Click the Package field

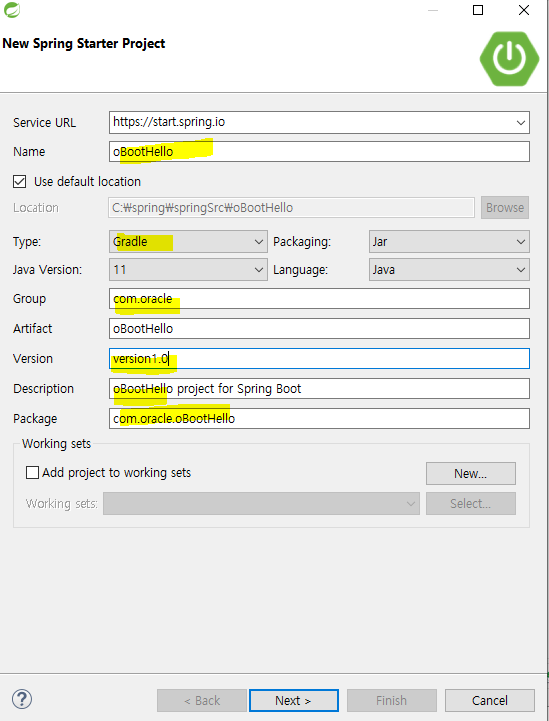click(x=319, y=418)
